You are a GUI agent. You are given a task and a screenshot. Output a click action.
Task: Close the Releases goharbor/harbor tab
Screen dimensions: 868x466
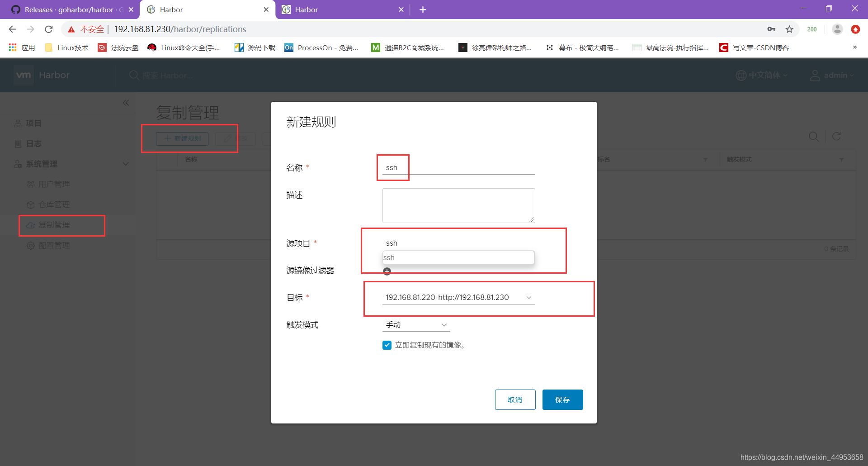(x=131, y=10)
